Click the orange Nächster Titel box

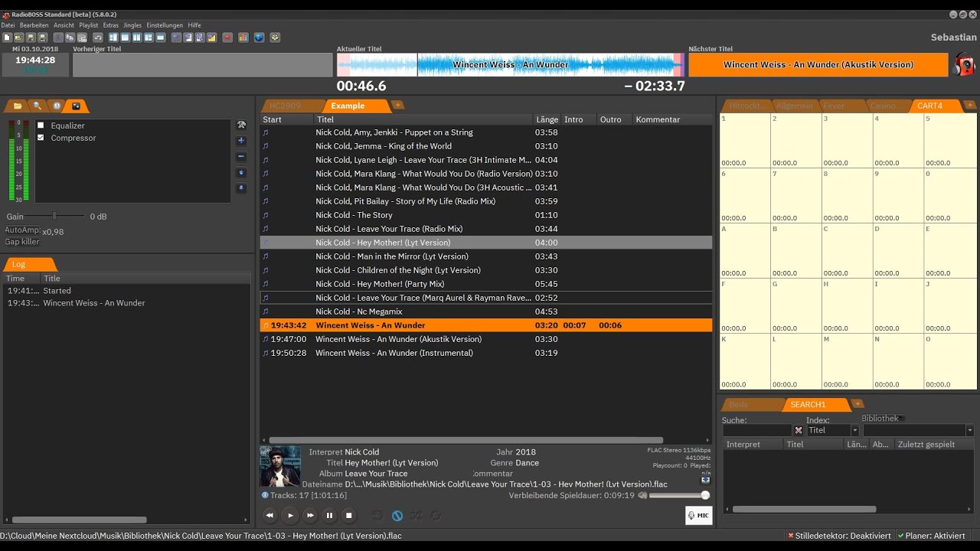[x=818, y=65]
